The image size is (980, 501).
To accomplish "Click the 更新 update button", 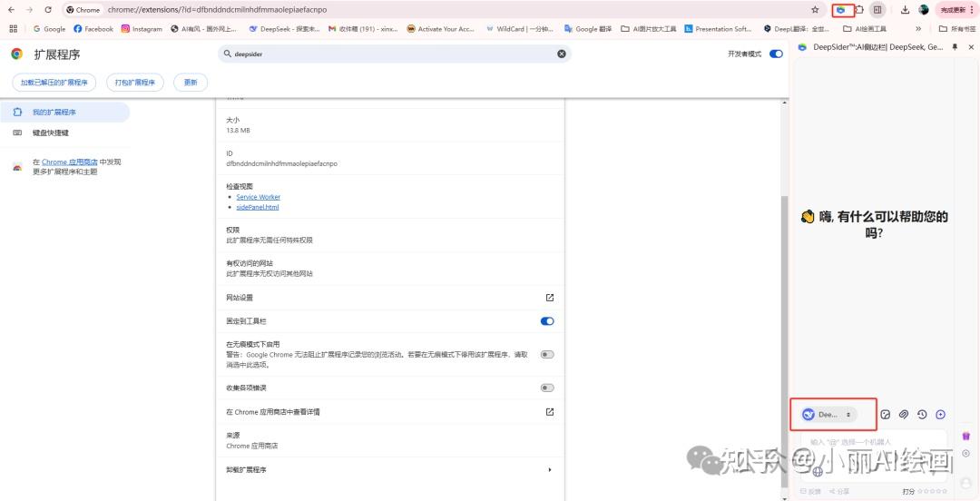I will [191, 82].
